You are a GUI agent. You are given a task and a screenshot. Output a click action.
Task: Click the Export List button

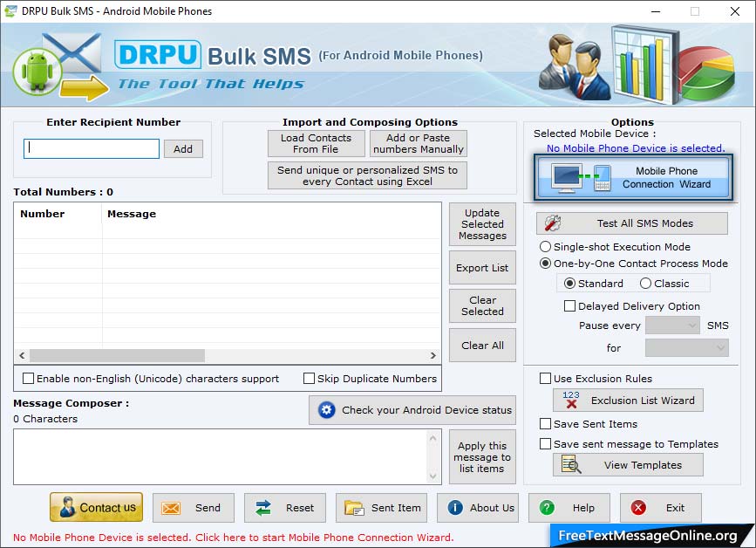482,268
